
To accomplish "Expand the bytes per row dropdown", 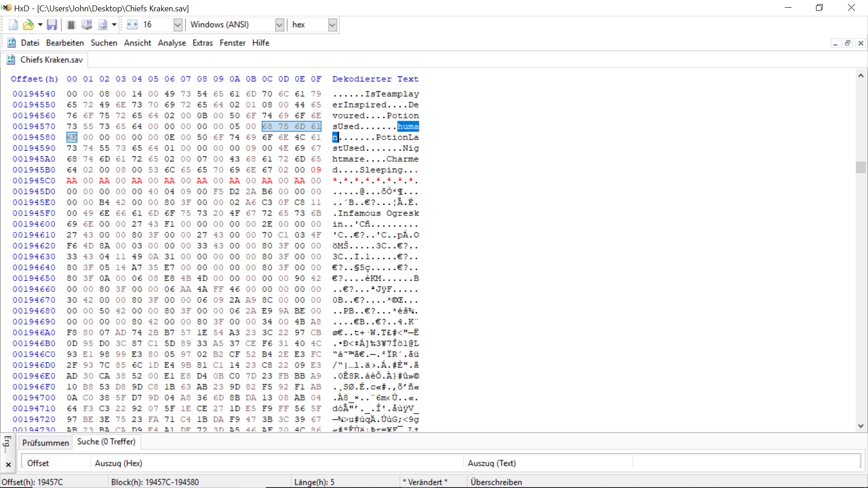I will click(178, 25).
